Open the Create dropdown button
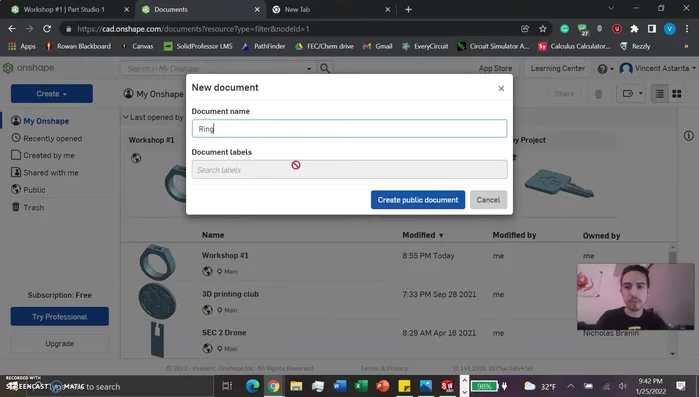The image size is (699, 397). (52, 94)
